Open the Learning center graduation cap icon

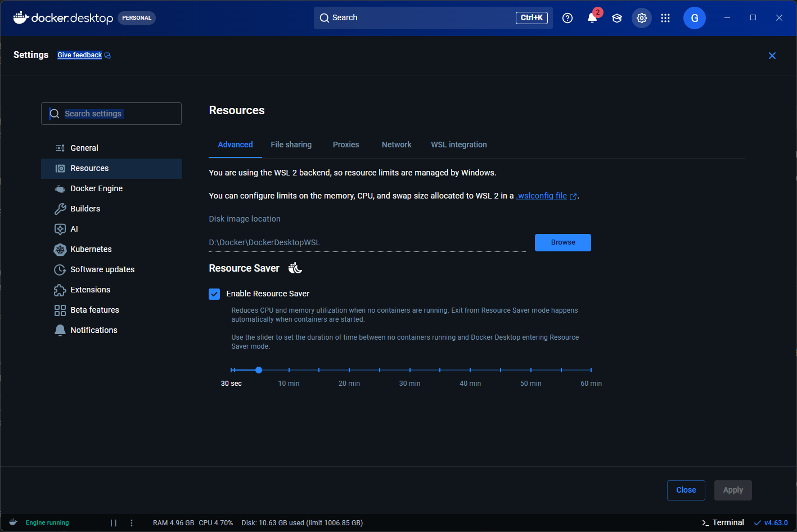(x=617, y=18)
